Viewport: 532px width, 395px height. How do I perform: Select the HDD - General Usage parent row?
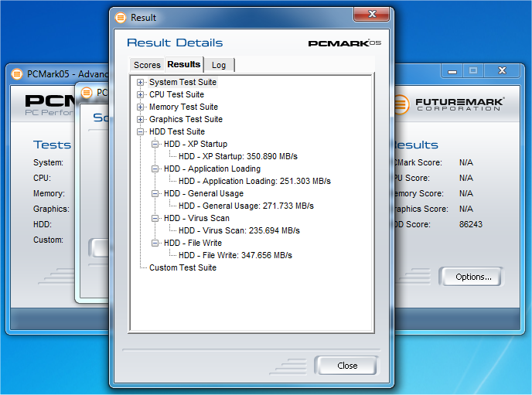tap(204, 193)
